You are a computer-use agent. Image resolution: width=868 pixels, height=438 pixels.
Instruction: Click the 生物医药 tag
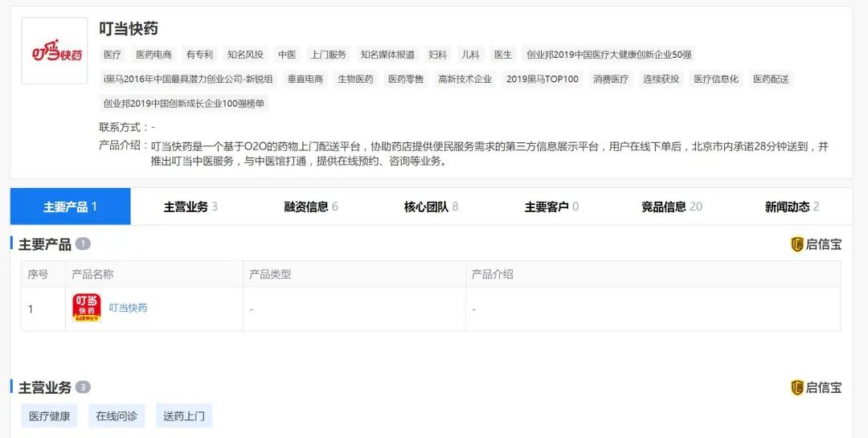pyautogui.click(x=355, y=79)
